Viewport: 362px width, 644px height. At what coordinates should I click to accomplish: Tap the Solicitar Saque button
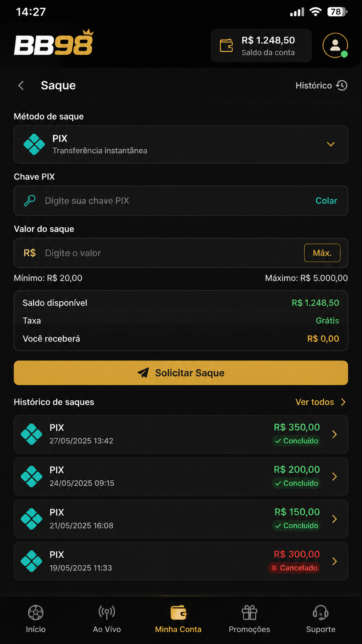click(181, 373)
